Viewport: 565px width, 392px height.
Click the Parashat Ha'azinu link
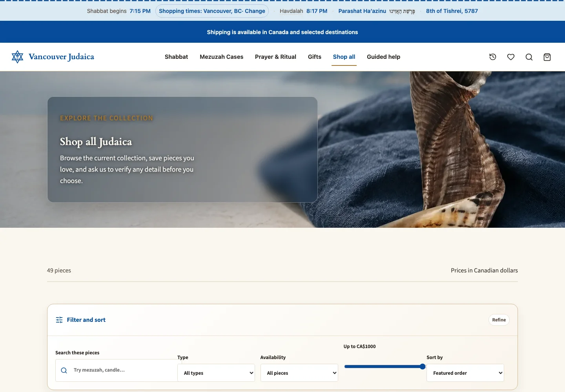pyautogui.click(x=377, y=11)
